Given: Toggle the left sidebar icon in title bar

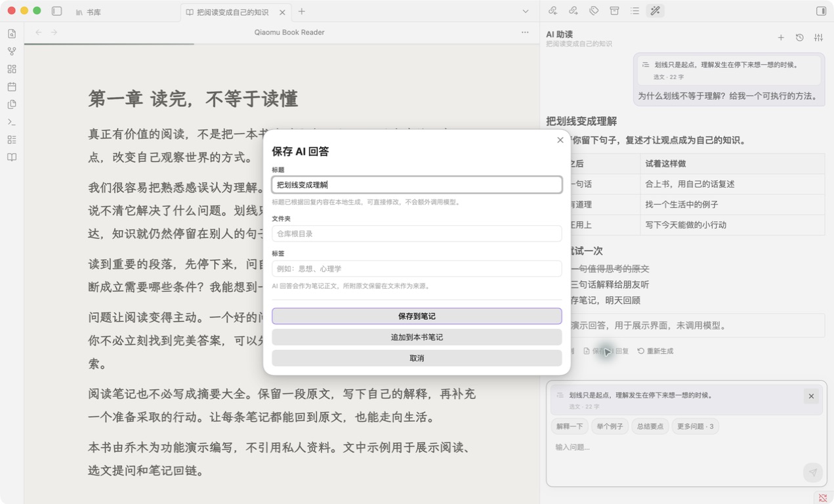Looking at the screenshot, I should pyautogui.click(x=56, y=11).
